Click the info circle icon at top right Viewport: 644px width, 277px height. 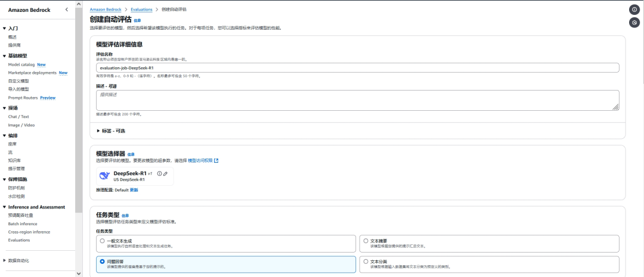coord(634,10)
